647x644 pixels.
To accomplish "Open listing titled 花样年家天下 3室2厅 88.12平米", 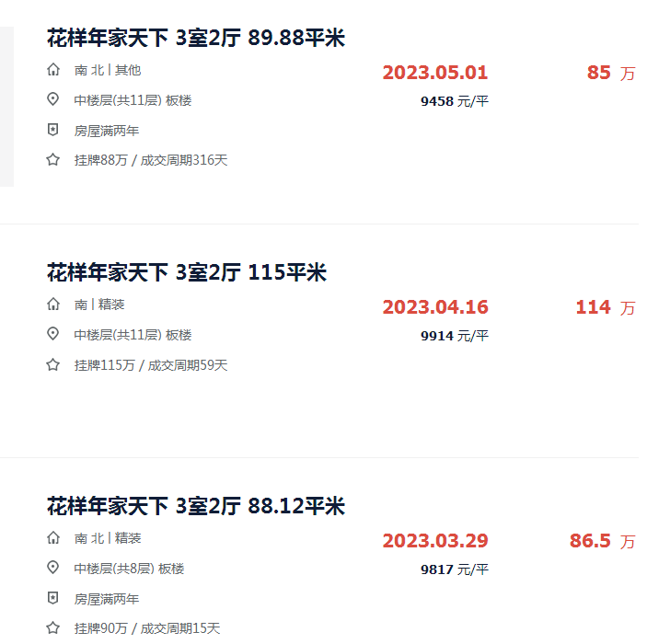I will (196, 506).
